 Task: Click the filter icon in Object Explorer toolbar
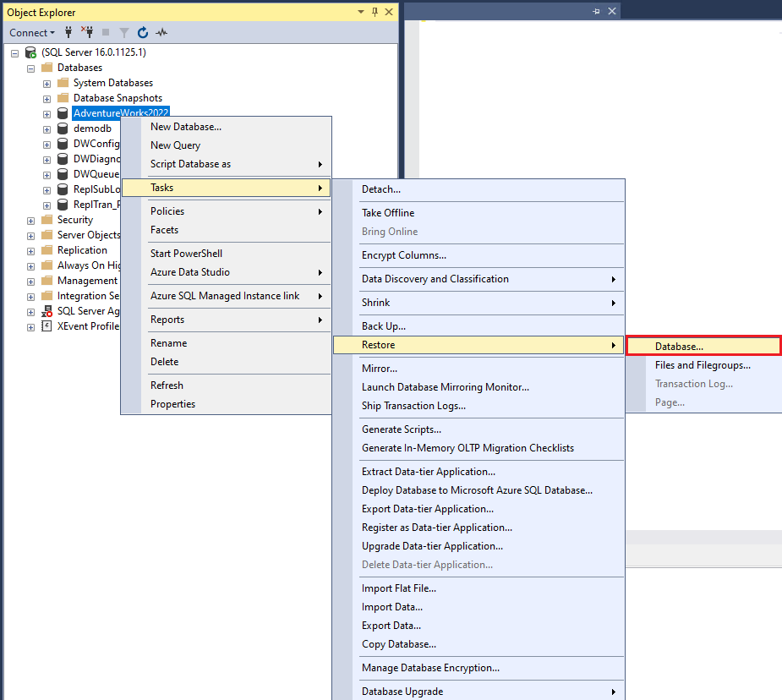(123, 32)
